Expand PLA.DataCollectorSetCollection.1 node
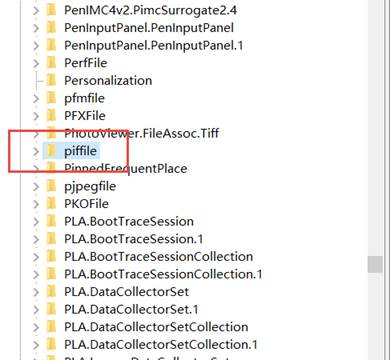The image size is (390, 360). click(x=36, y=345)
